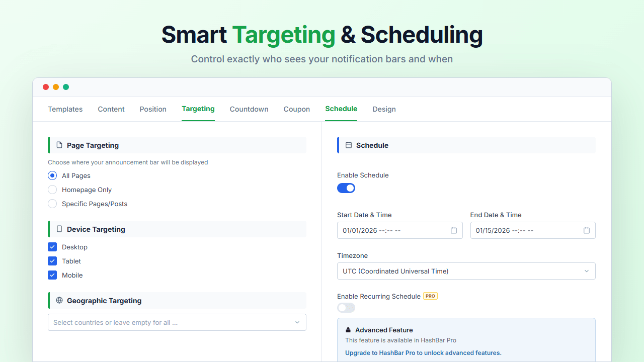This screenshot has width=644, height=362.
Task: Click the green macOS window dot
Action: pos(66,86)
